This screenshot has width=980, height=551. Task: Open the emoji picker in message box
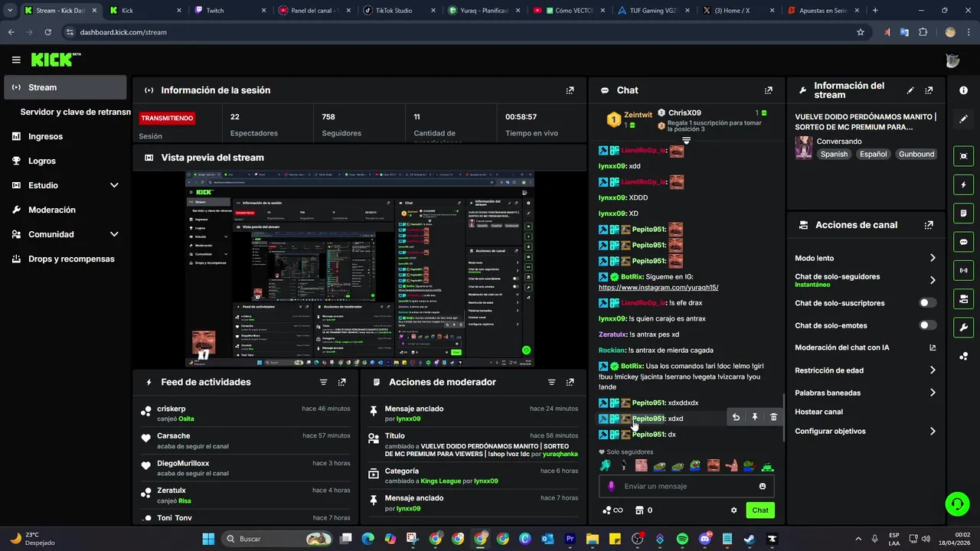pos(763,486)
